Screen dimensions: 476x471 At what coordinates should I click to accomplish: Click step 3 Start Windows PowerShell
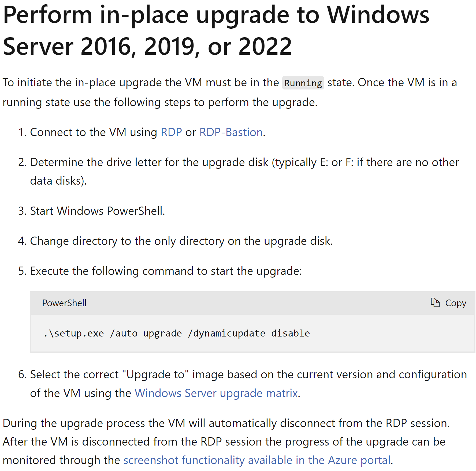point(97,211)
